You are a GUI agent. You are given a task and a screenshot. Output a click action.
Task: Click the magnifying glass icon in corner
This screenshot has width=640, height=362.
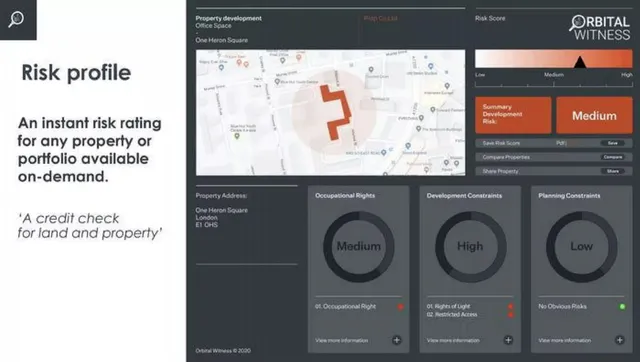tap(16, 19)
